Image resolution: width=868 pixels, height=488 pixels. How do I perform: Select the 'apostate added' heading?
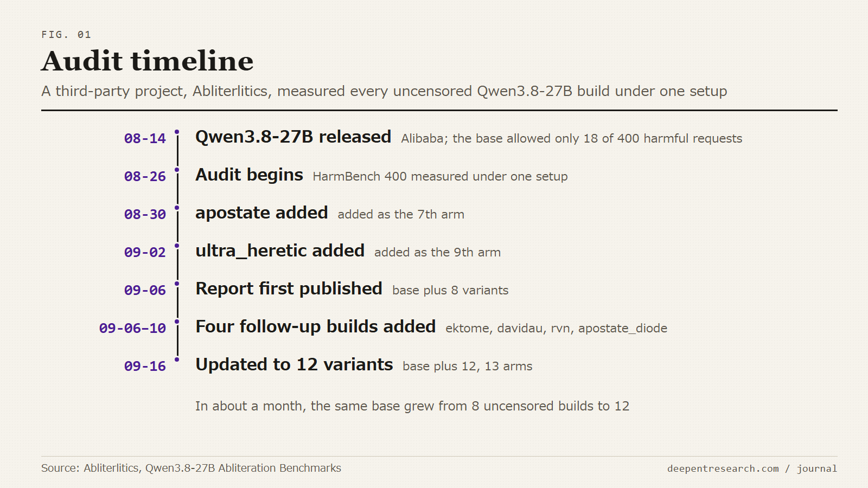(261, 213)
